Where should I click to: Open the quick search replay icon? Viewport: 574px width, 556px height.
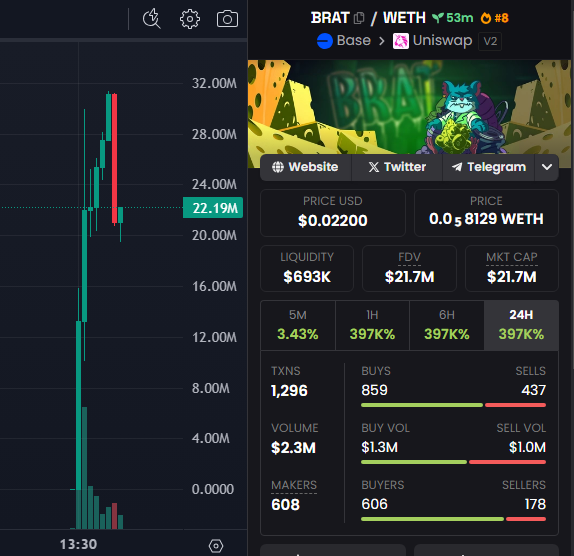[x=152, y=19]
